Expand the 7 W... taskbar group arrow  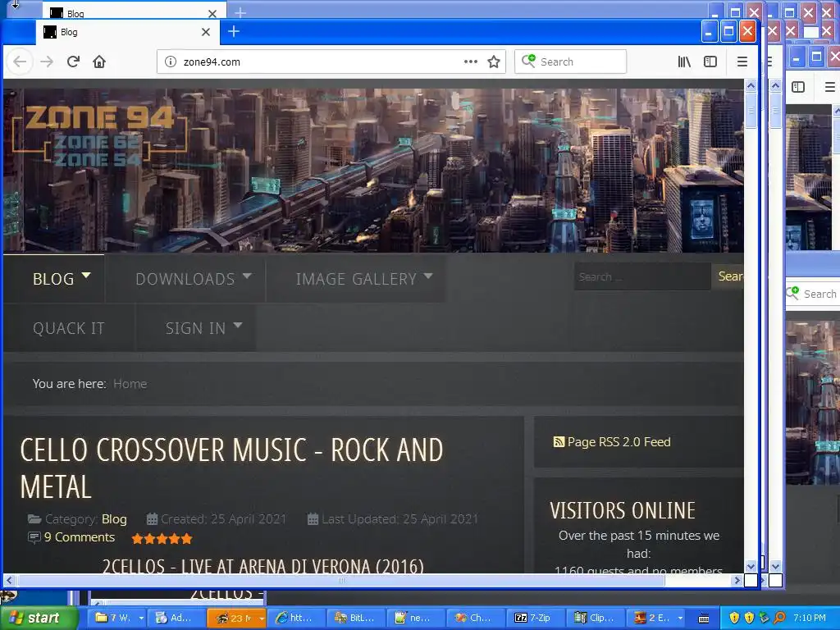141,618
